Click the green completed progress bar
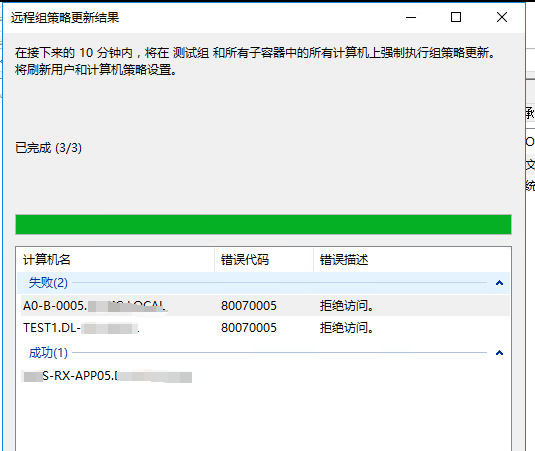 (x=263, y=224)
